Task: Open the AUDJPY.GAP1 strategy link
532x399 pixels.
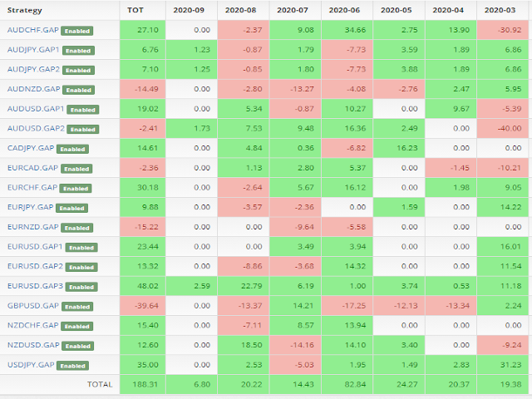Action: tap(33, 50)
